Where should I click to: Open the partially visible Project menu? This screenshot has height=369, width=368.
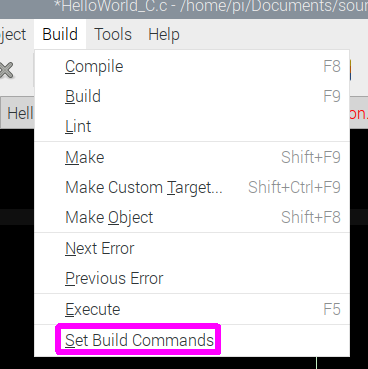(13, 34)
